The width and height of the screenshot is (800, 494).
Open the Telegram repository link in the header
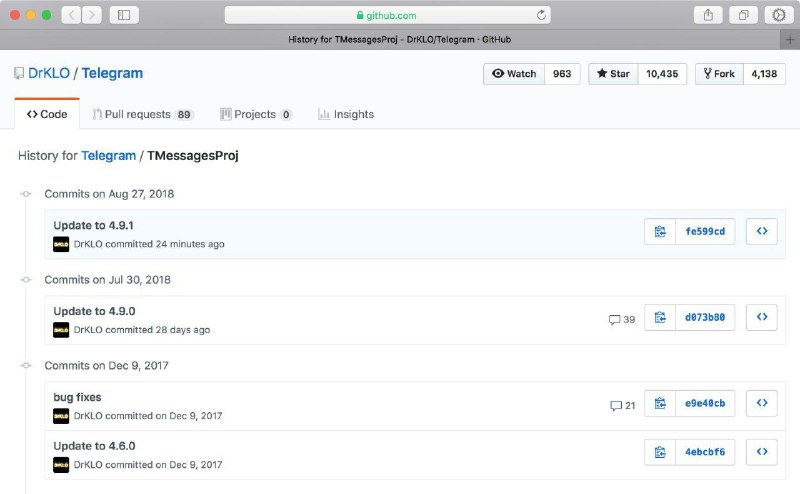(x=112, y=73)
